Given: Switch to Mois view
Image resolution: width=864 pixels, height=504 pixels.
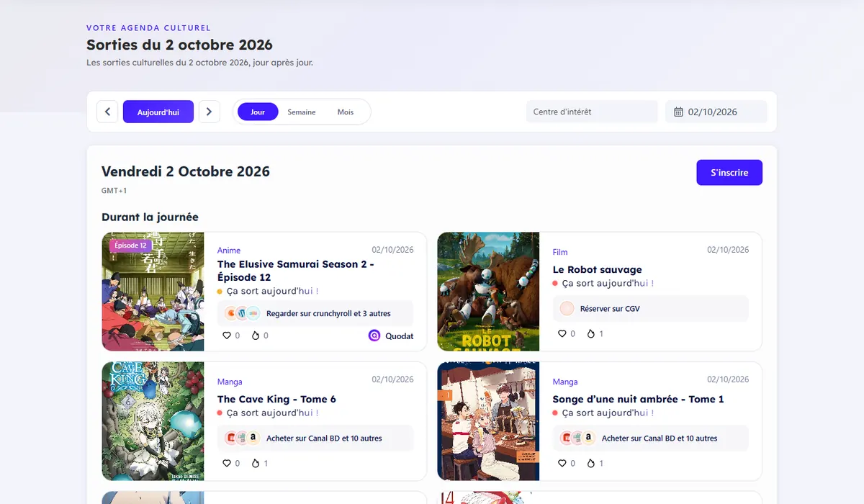Looking at the screenshot, I should pos(346,112).
